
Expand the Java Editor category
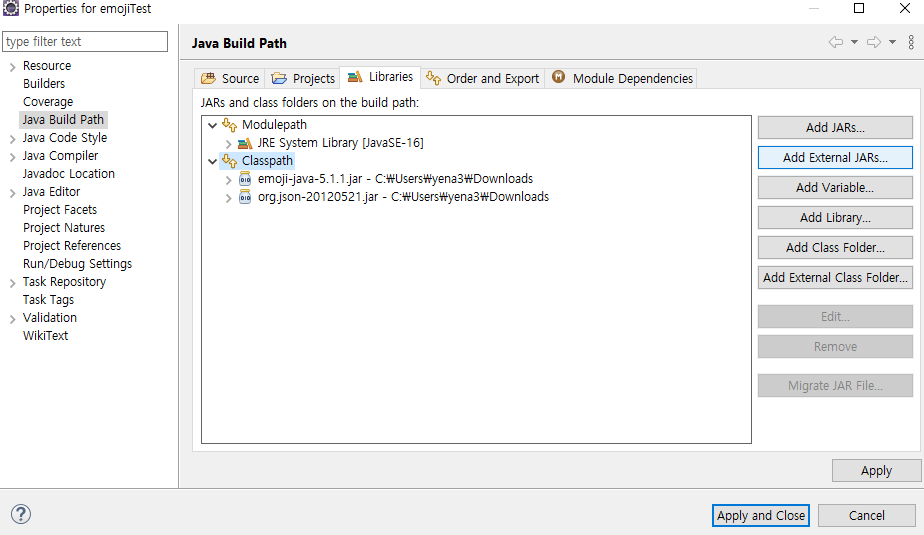click(x=12, y=193)
